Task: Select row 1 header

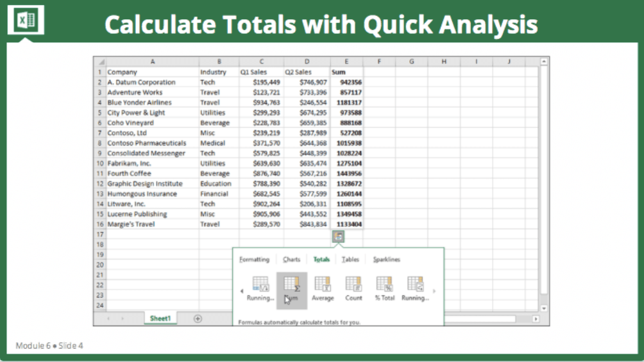Action: (100, 72)
